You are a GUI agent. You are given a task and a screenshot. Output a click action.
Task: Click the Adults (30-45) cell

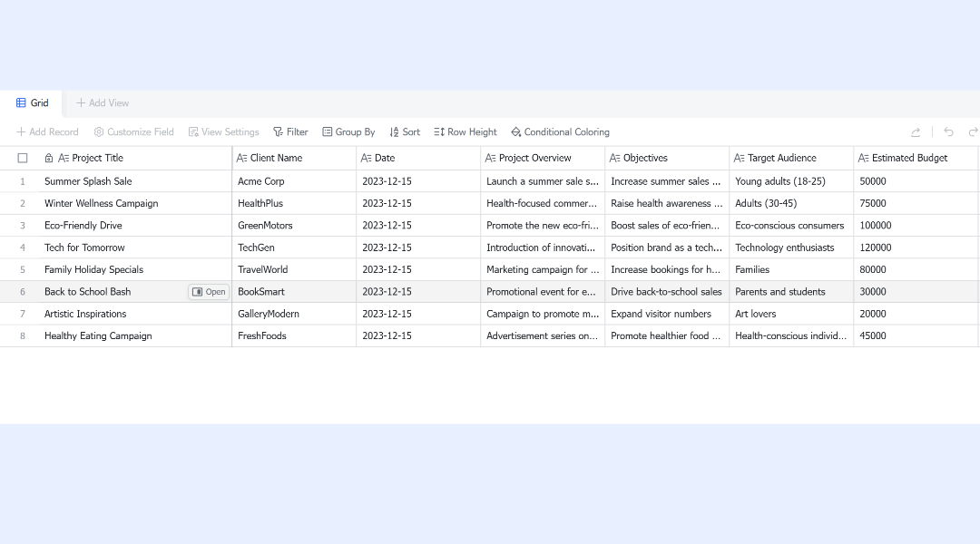tap(791, 203)
